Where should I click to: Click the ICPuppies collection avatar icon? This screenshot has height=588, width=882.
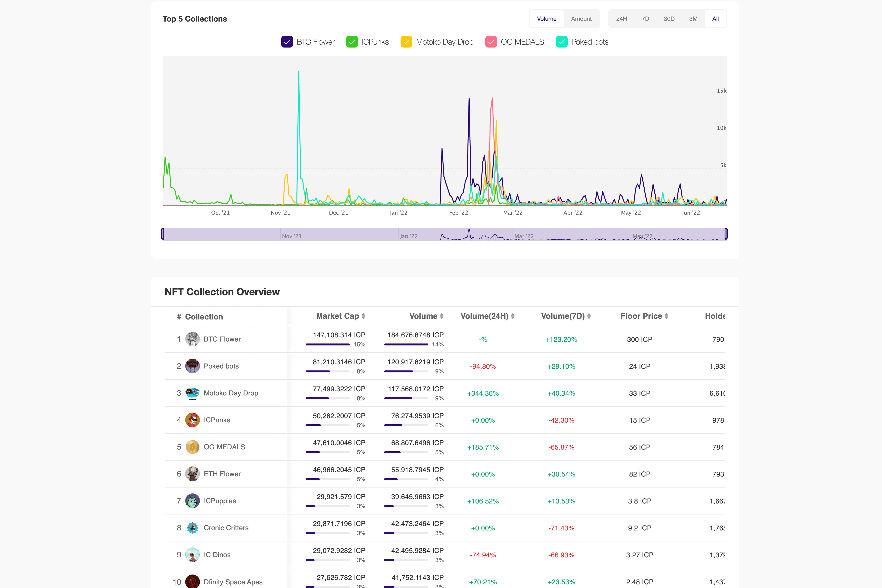(x=192, y=501)
